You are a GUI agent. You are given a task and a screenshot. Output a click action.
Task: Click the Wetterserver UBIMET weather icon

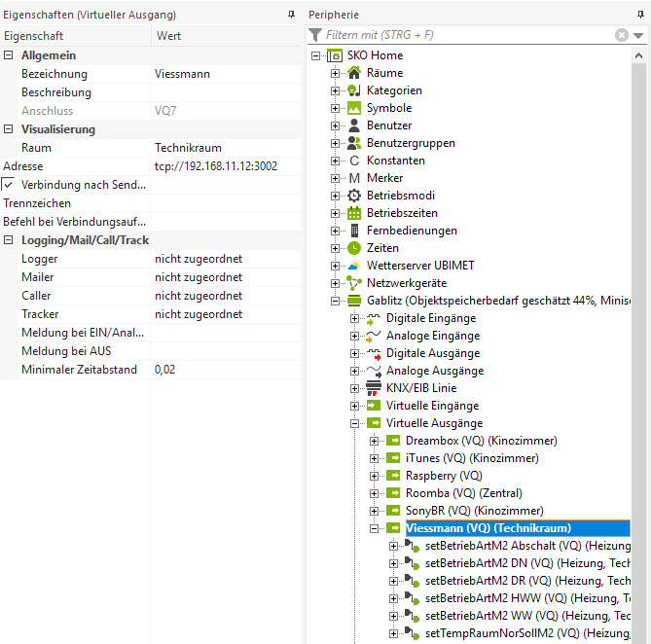coord(354,266)
